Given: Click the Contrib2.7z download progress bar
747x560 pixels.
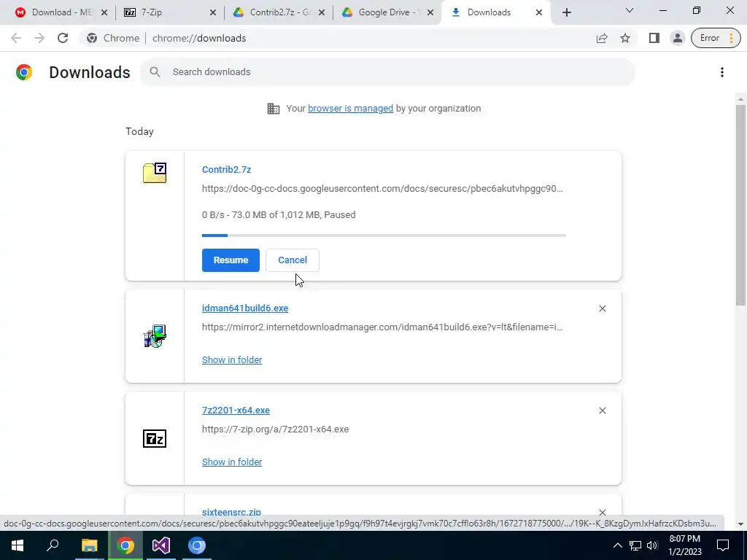Looking at the screenshot, I should click(x=384, y=236).
